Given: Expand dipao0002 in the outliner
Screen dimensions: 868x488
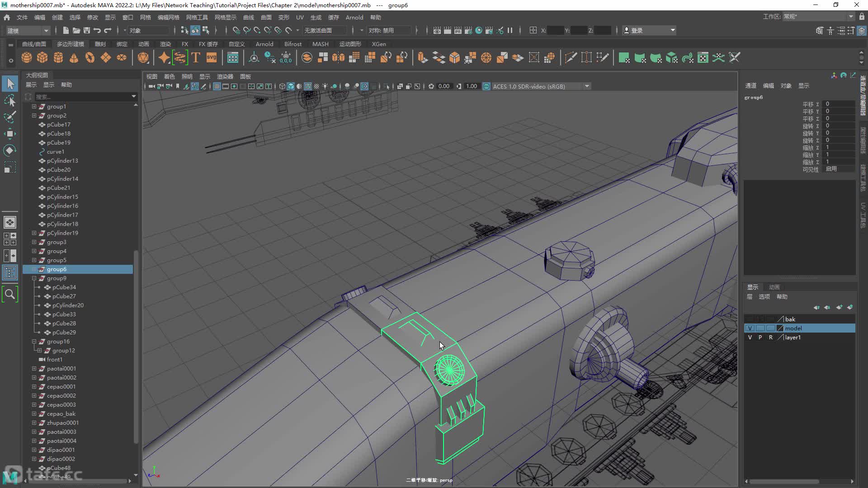Looking at the screenshot, I should 34,459.
